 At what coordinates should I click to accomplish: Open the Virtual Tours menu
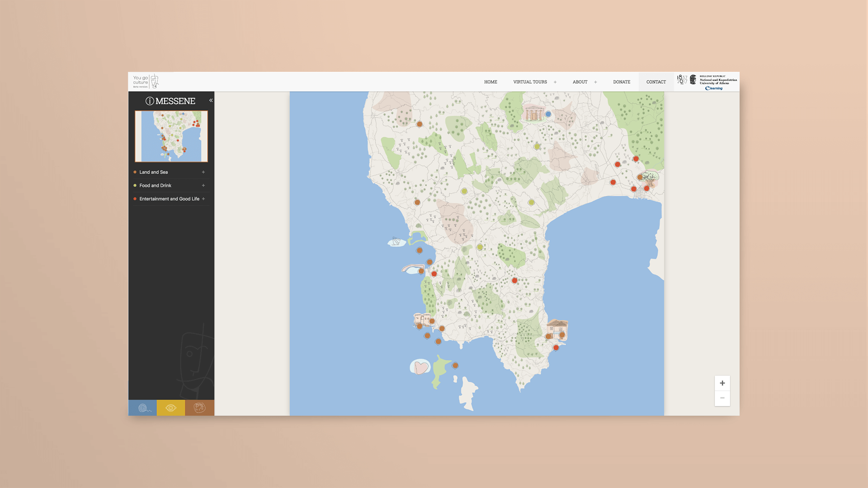pos(530,82)
